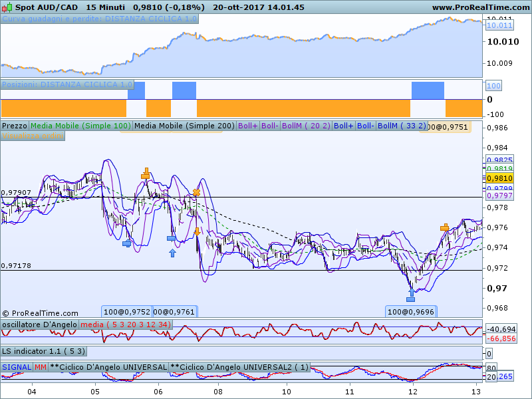Click the 0,9810 (-0,18%) quote in header
Viewport: 532px width, 399px height.
click(x=169, y=7)
